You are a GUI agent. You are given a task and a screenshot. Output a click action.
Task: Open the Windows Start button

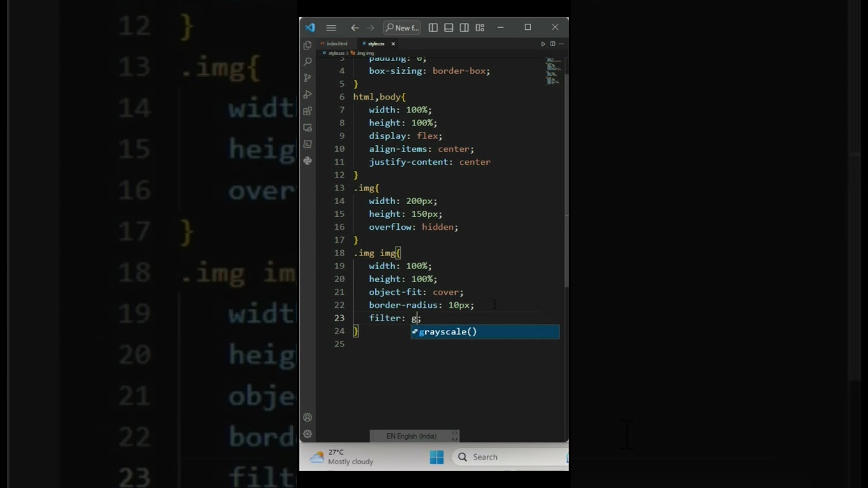437,457
